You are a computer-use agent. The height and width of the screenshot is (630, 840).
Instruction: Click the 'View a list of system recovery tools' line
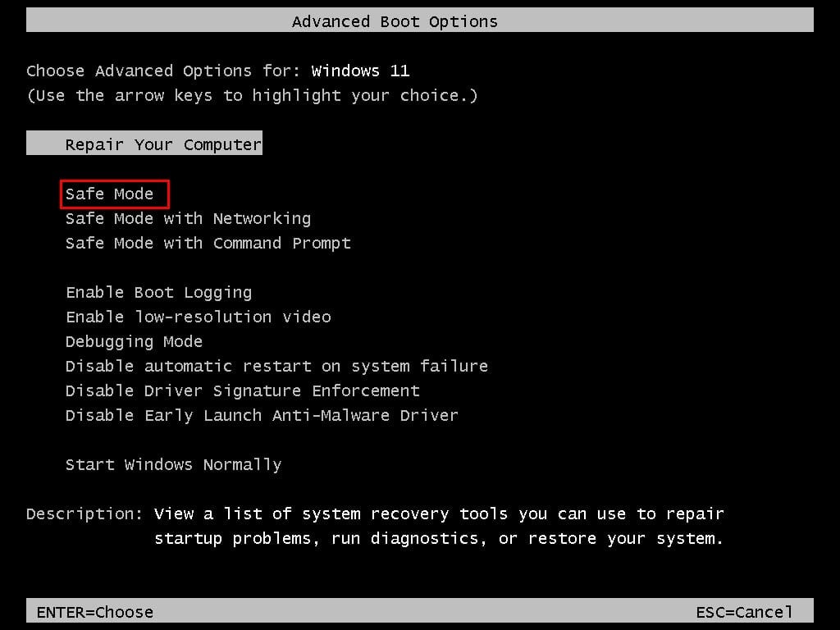[439, 514]
